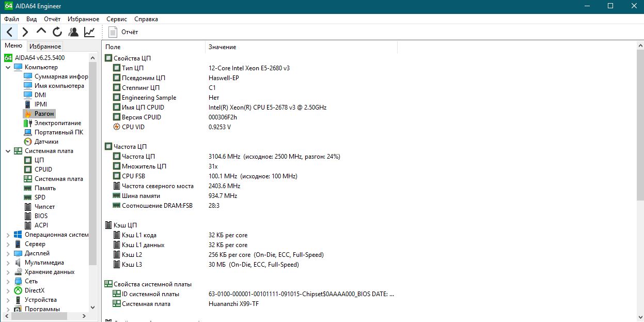Click Свойства системной платы section icon
Screen dimensions: 644x322
click(x=108, y=284)
